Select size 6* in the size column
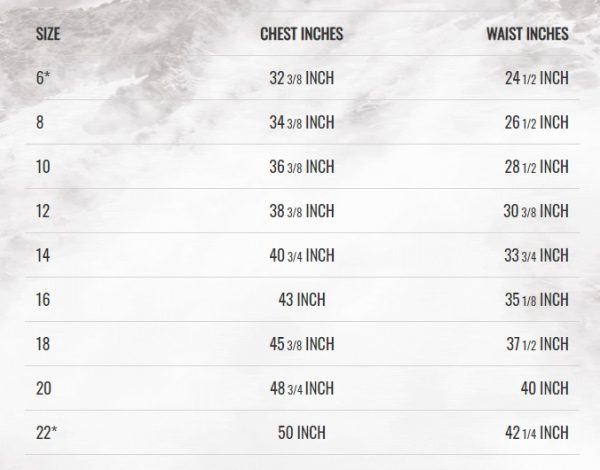600x470 pixels. click(x=43, y=78)
